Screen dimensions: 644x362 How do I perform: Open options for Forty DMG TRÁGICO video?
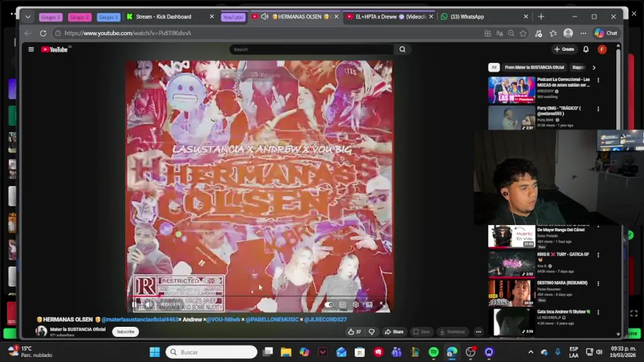[598, 109]
